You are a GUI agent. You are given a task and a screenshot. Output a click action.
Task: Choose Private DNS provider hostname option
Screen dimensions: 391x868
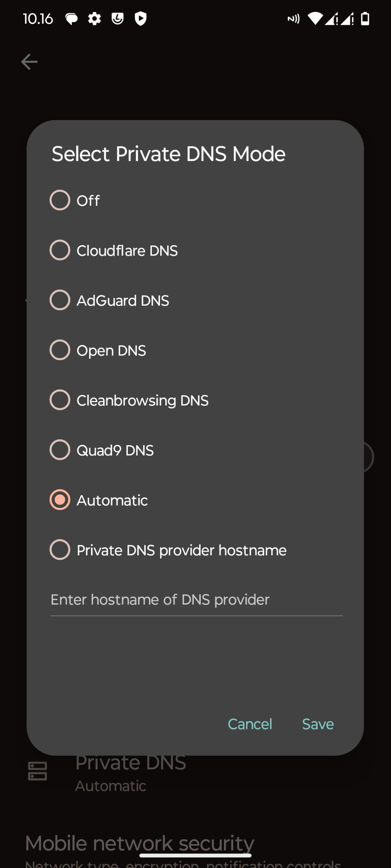pos(60,550)
